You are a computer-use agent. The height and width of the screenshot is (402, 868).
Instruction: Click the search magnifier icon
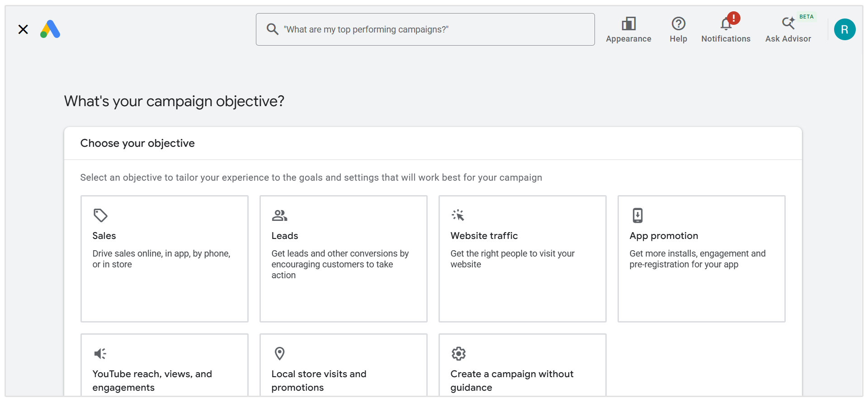(272, 29)
